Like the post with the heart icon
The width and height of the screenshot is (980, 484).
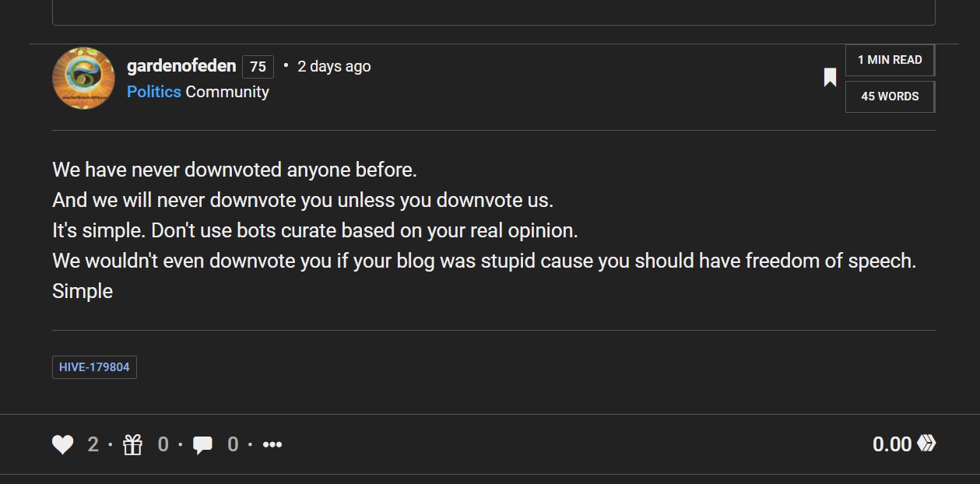tap(63, 444)
